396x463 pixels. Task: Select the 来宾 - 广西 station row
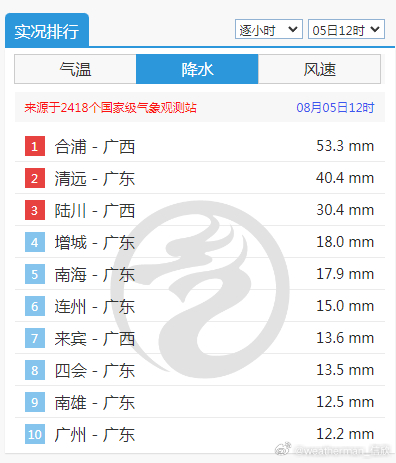click(x=200, y=338)
